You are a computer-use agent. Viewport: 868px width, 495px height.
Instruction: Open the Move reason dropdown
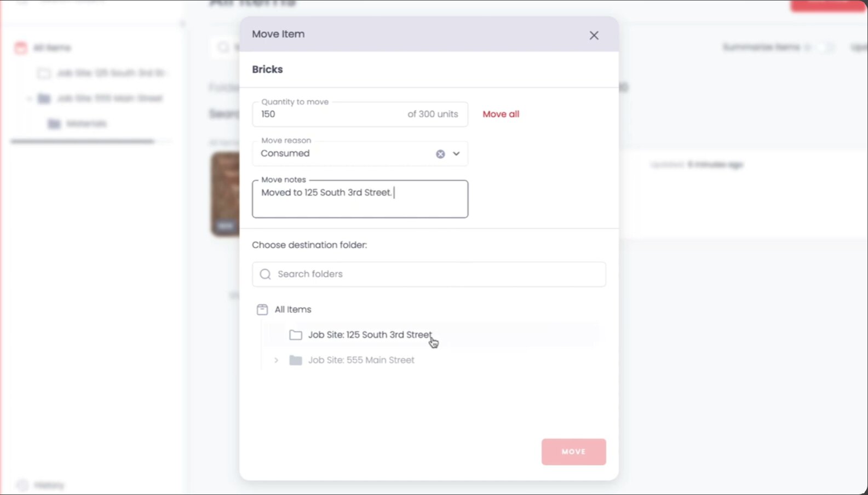point(456,154)
